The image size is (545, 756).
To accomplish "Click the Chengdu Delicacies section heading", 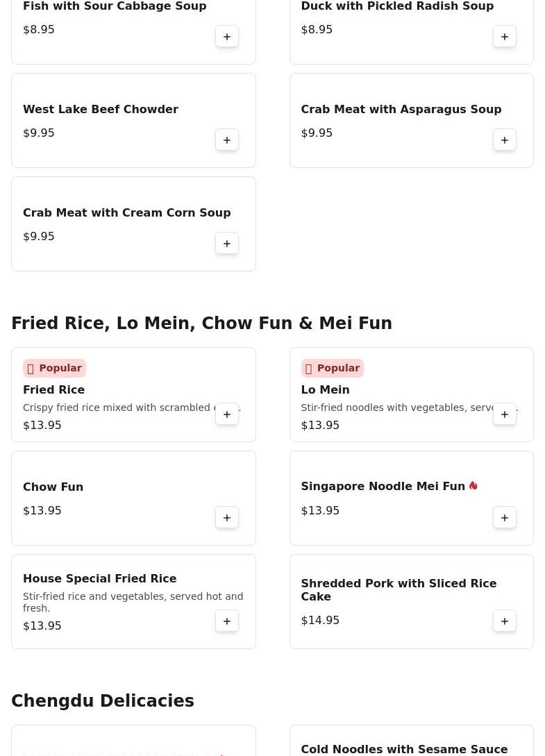I will tap(103, 701).
